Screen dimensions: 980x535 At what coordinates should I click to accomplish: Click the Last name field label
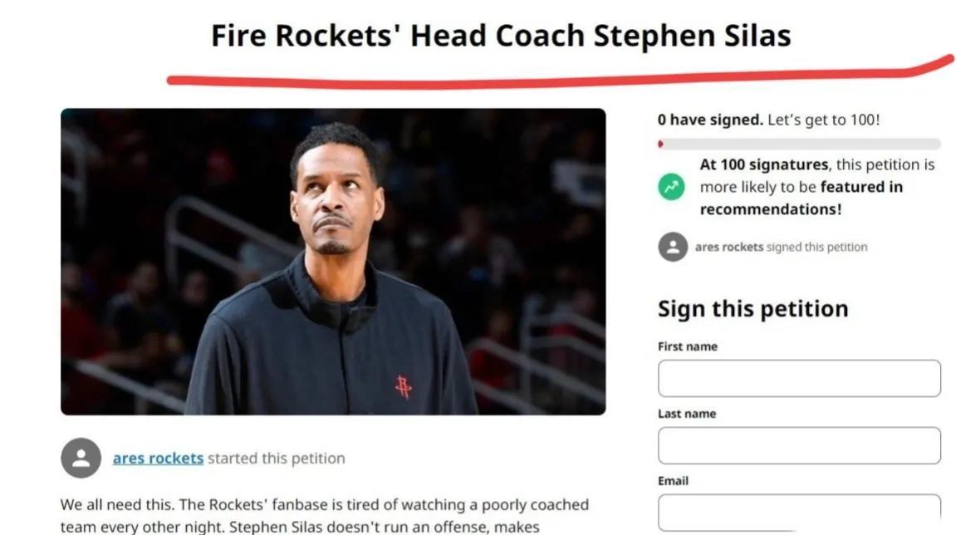coord(687,414)
